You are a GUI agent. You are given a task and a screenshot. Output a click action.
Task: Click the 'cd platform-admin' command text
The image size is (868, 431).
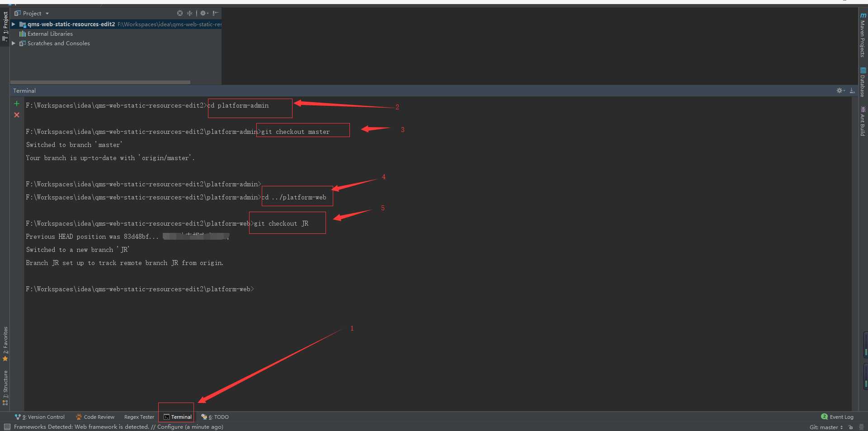click(238, 105)
